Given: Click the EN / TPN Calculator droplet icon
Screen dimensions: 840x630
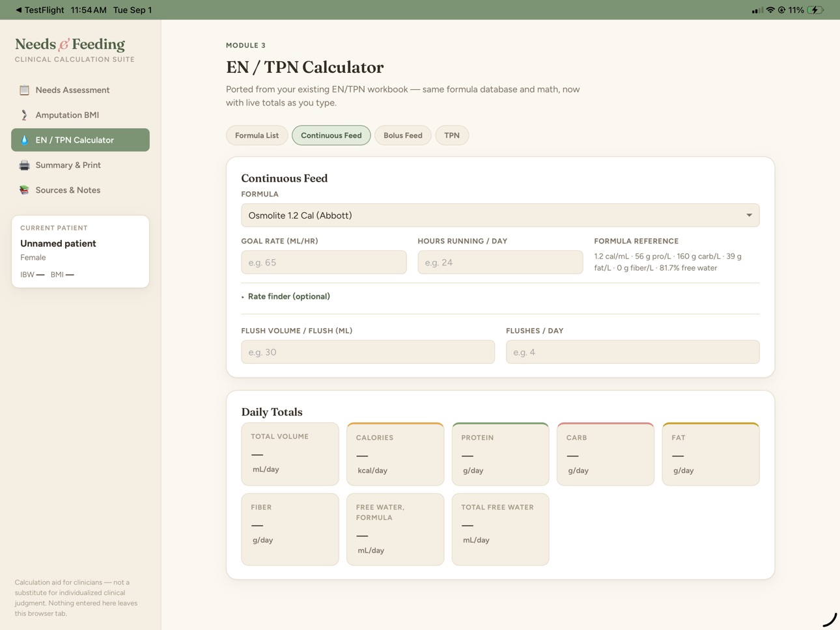Looking at the screenshot, I should pos(24,140).
